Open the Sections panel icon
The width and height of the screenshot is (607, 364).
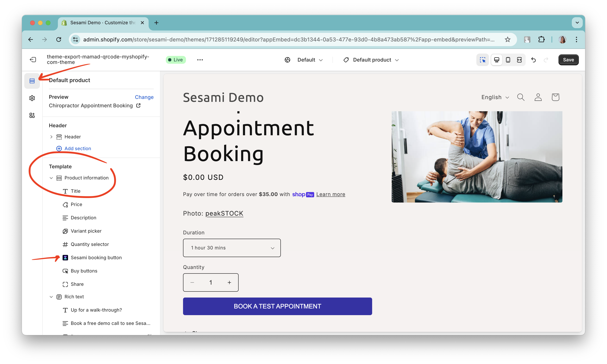click(x=32, y=81)
